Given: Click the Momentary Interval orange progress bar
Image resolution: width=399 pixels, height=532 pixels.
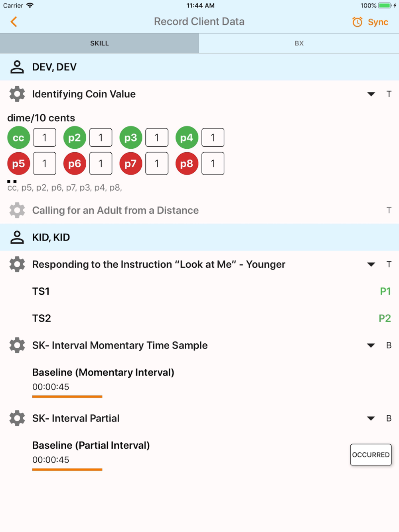Looking at the screenshot, I should point(67,396).
